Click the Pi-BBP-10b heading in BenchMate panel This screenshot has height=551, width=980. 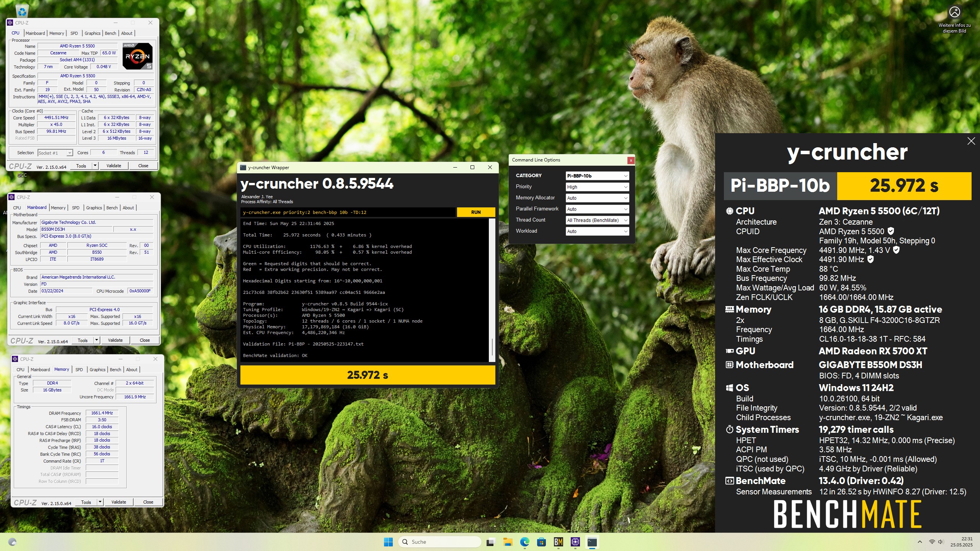pyautogui.click(x=780, y=186)
